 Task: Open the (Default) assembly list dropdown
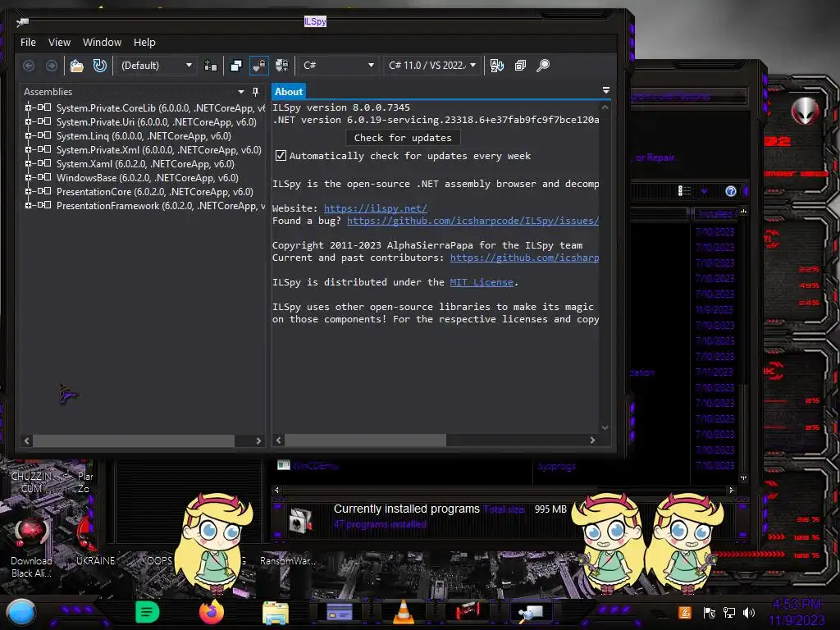coord(156,66)
